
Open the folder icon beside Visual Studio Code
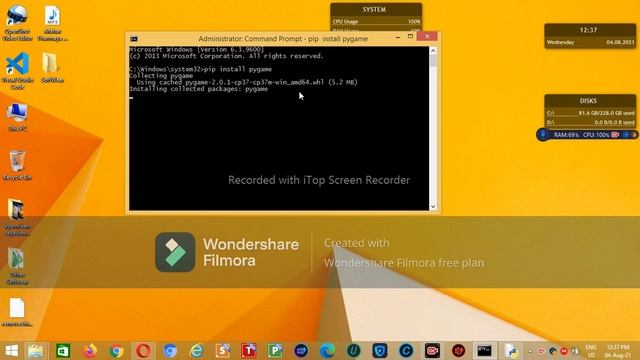click(x=52, y=68)
